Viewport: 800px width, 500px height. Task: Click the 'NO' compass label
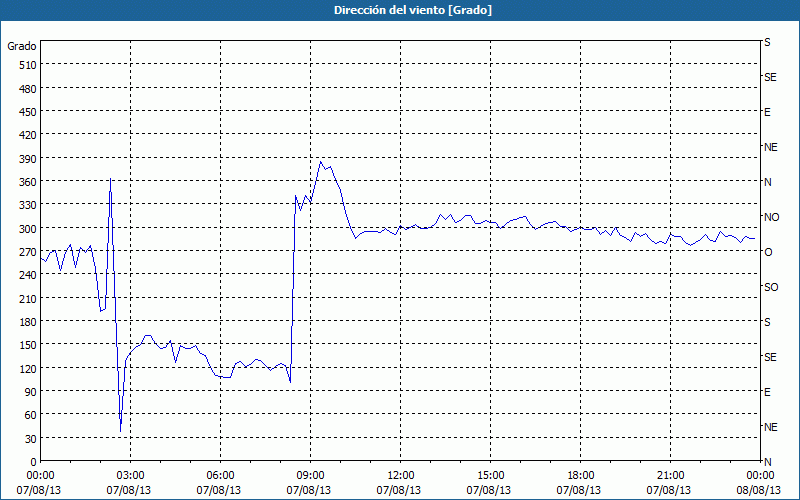tap(771, 217)
